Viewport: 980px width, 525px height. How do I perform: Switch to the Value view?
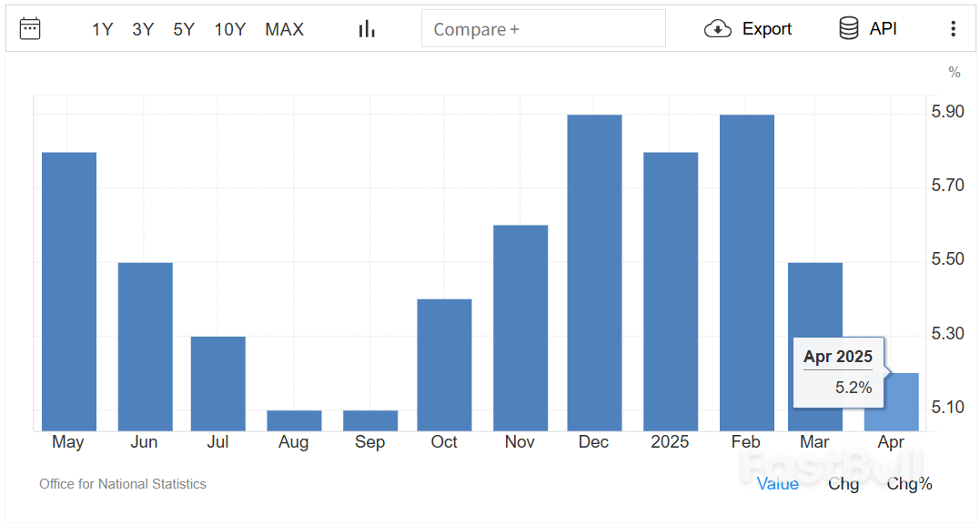click(x=778, y=484)
